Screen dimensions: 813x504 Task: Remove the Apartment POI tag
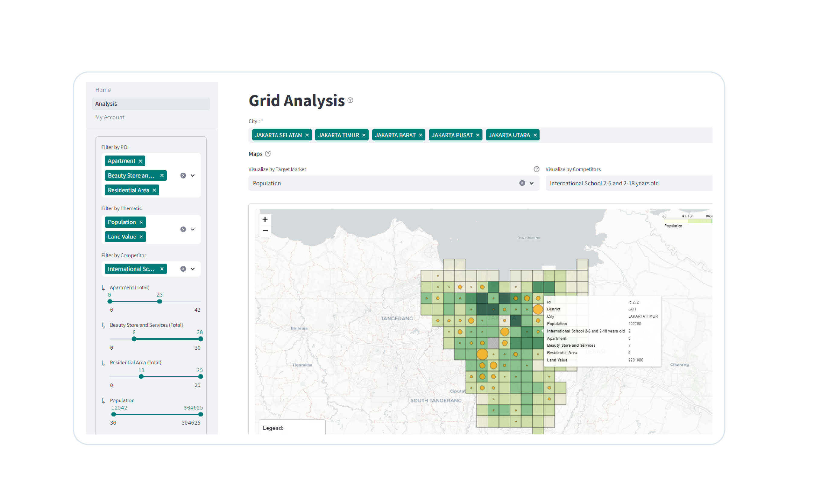click(x=140, y=161)
